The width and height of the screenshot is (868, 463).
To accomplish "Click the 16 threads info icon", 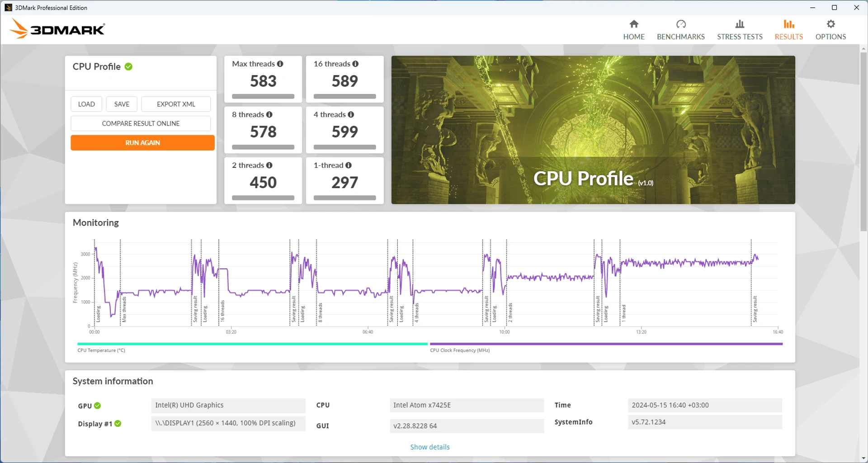I will click(355, 64).
